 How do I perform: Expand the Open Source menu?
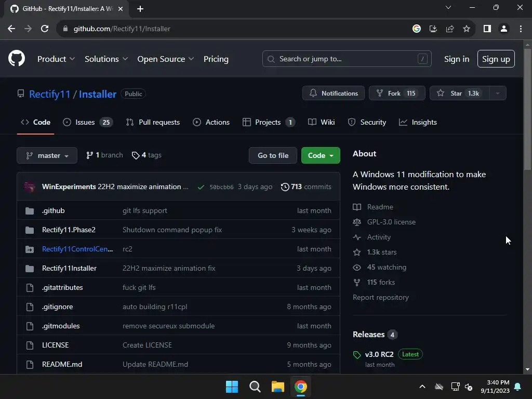[x=166, y=59]
